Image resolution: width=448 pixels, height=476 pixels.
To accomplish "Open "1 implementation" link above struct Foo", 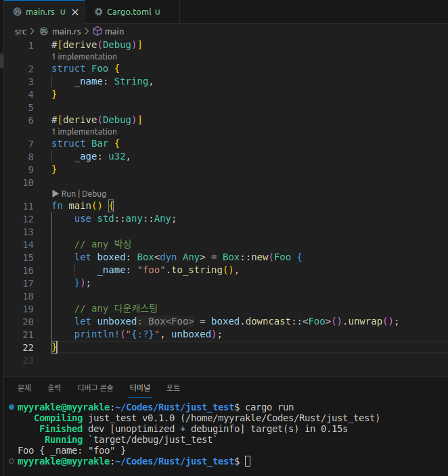I will coord(84,57).
